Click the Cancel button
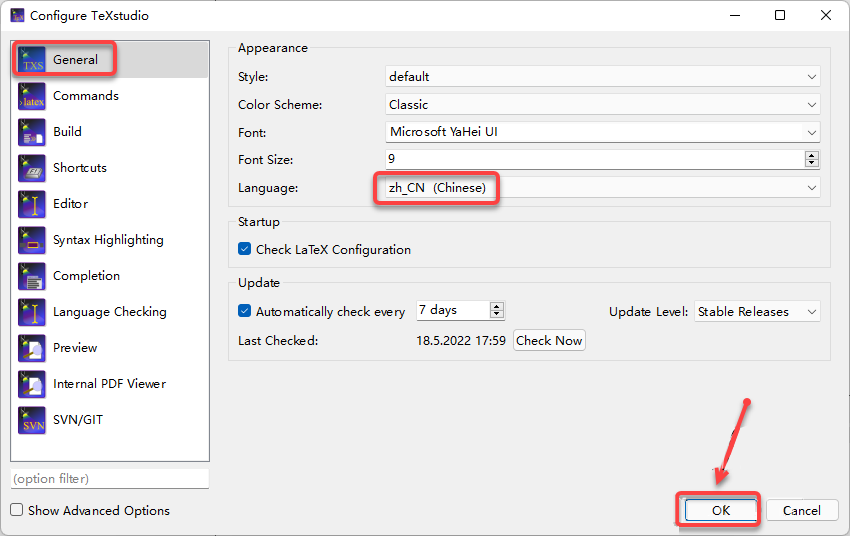850x536 pixels. pyautogui.click(x=801, y=510)
